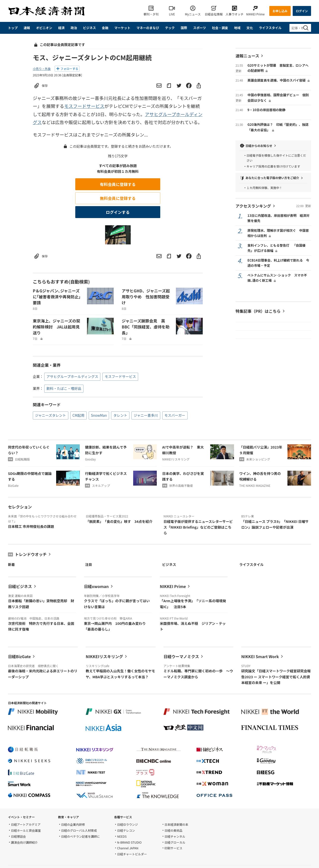Share on Facebook from top toolbar
The image size is (319, 868).
click(189, 86)
